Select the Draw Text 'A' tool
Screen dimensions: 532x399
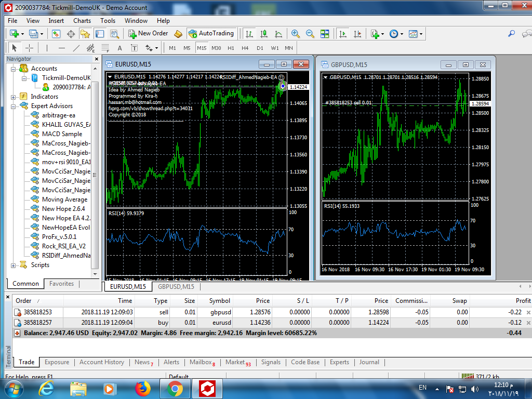pyautogui.click(x=119, y=48)
